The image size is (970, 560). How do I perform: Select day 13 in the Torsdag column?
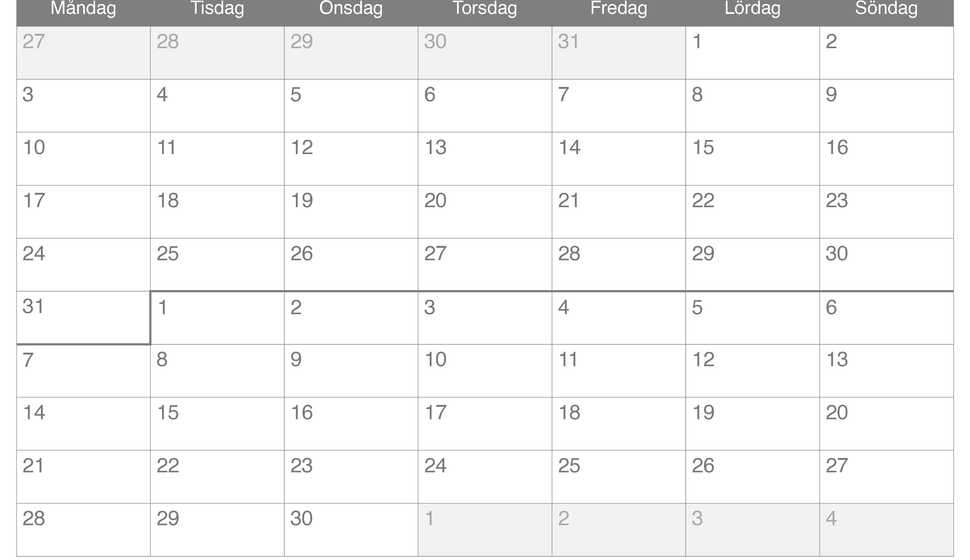[x=484, y=158]
